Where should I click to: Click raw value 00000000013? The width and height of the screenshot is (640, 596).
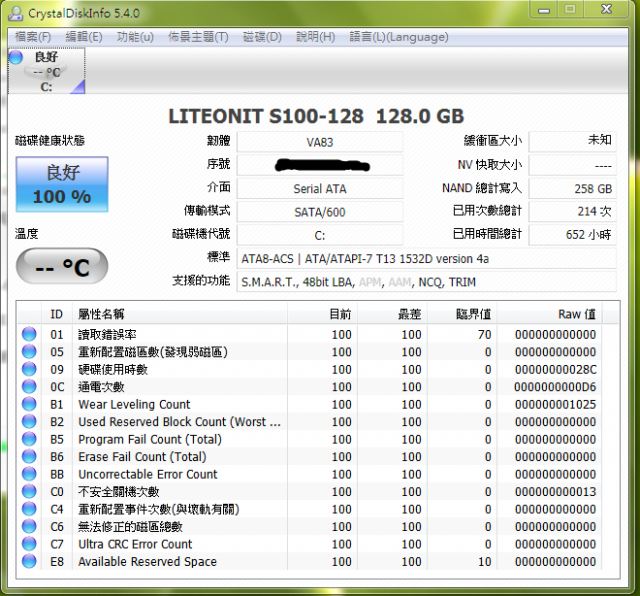[556, 491]
